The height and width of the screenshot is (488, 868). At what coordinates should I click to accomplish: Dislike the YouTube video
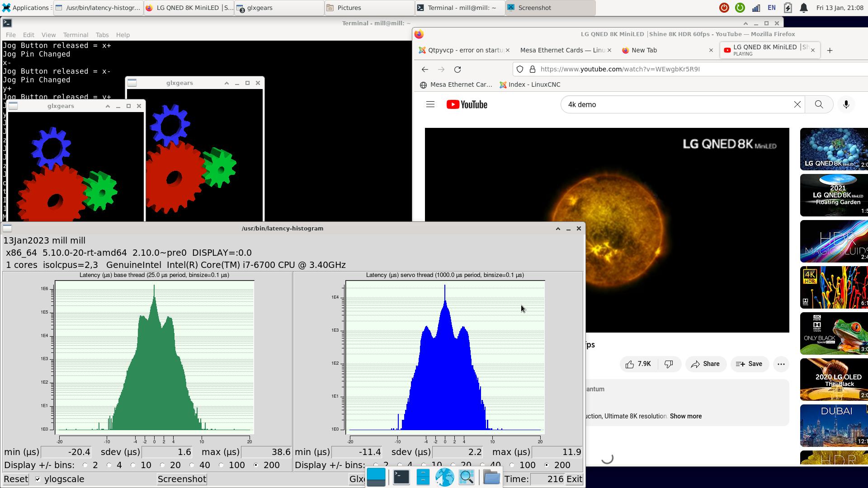[669, 364]
